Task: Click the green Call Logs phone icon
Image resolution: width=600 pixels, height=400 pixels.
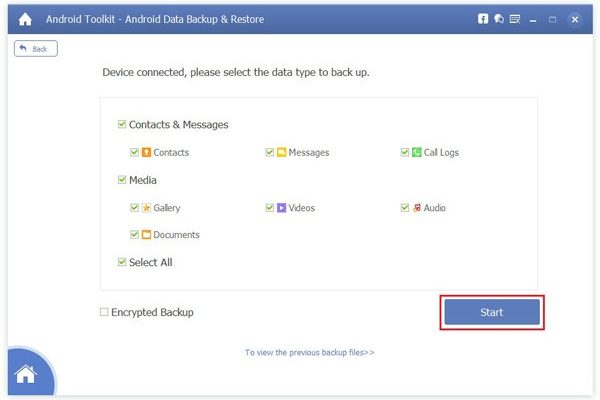Action: point(416,153)
